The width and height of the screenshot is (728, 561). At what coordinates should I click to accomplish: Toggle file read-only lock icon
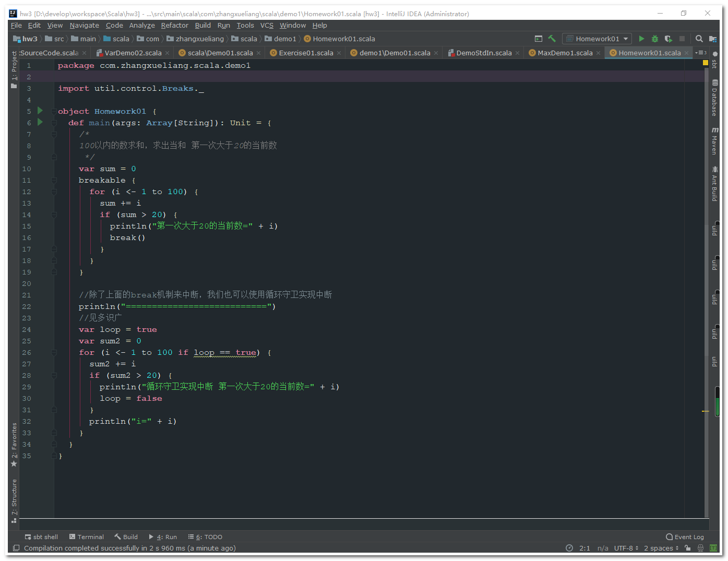(688, 548)
